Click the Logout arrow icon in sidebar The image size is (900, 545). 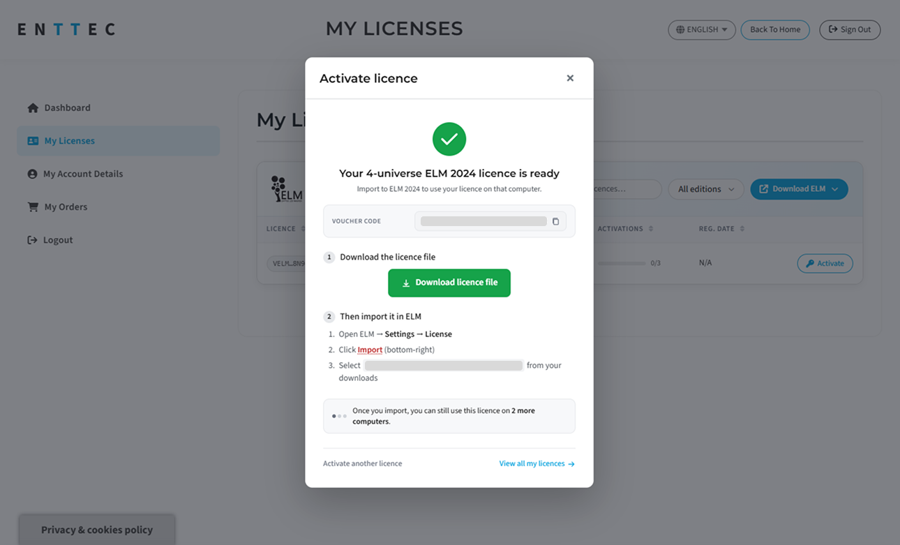[32, 240]
